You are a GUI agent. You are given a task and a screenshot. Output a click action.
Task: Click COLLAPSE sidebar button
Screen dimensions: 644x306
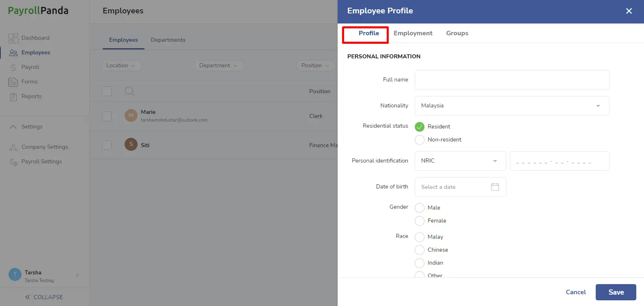pos(44,297)
